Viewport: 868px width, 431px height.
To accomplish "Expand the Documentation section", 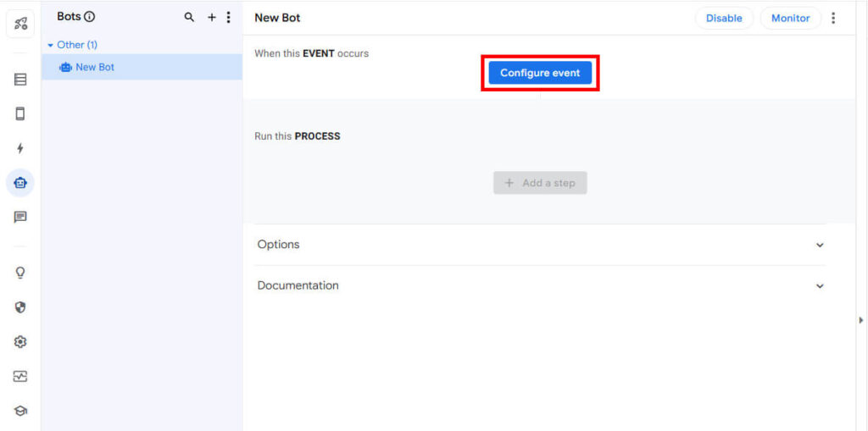I will (x=819, y=286).
